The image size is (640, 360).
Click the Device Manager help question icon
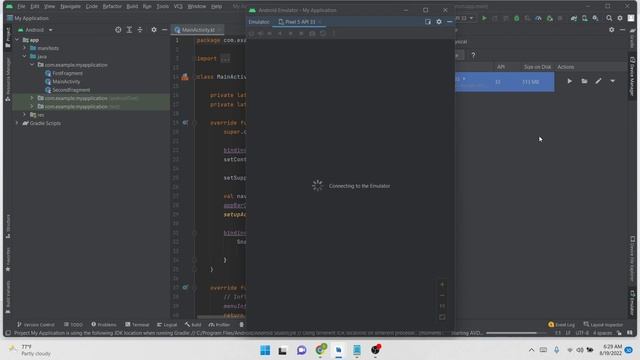473,56
